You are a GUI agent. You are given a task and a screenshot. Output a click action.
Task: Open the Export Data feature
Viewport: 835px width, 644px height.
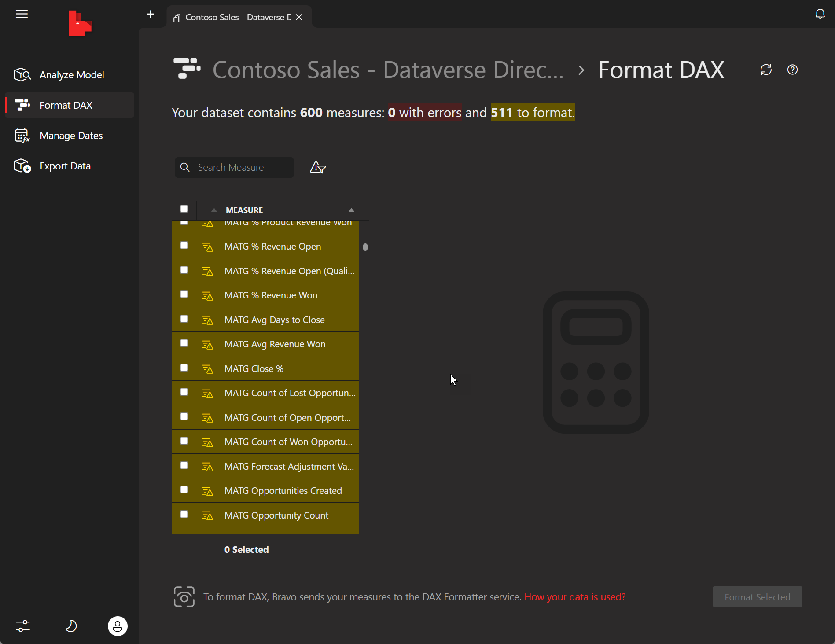click(x=65, y=166)
